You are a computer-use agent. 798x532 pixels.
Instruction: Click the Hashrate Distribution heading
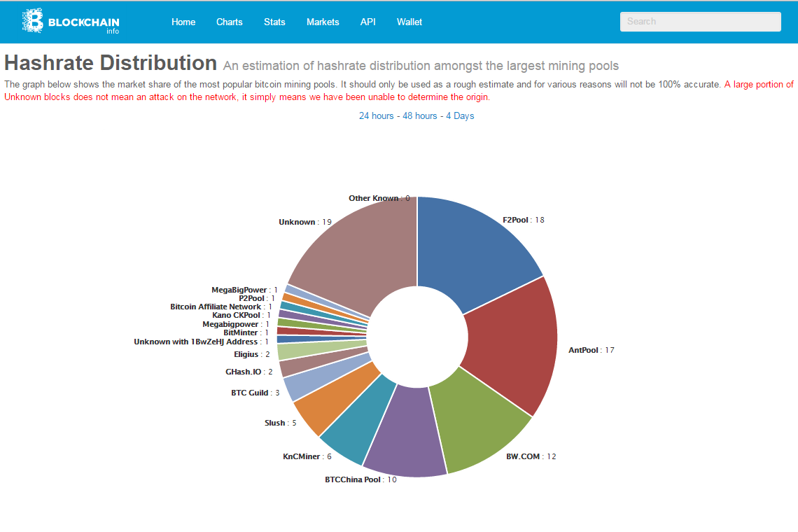pos(111,63)
